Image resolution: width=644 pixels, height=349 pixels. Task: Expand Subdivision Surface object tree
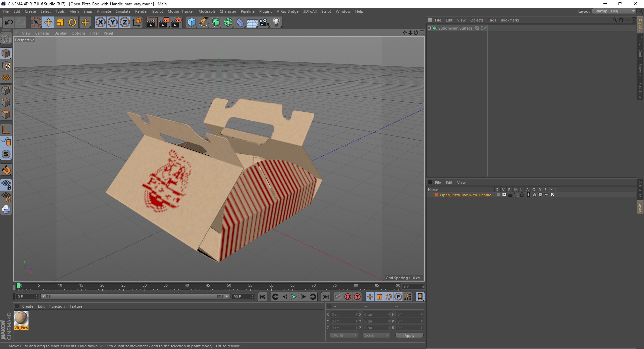point(429,28)
